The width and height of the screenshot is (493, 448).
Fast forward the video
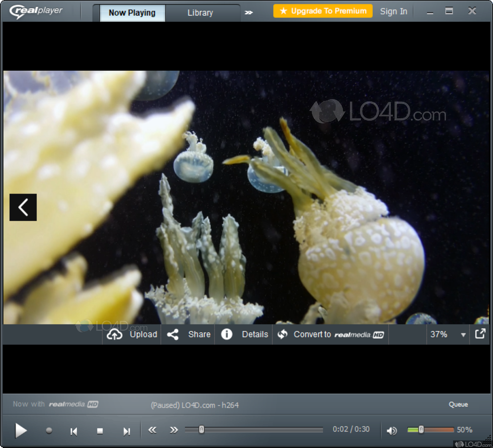174,430
